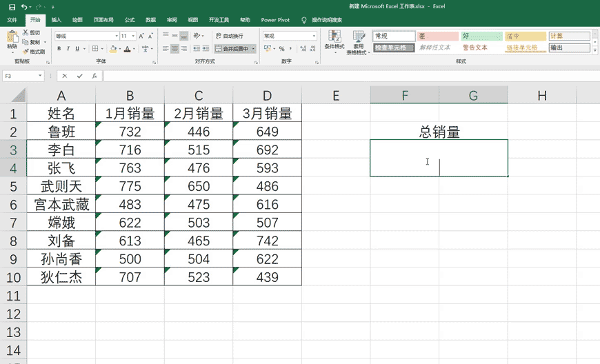Viewport: 600px width, 364px height.
Task: Select the 适中 neutral cell style
Action: tap(526, 36)
